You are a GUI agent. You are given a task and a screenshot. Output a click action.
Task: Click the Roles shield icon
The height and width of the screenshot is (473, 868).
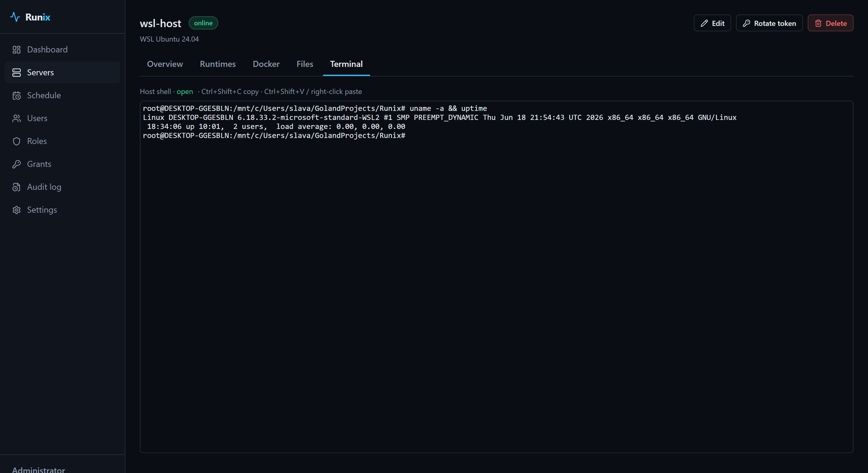(17, 141)
